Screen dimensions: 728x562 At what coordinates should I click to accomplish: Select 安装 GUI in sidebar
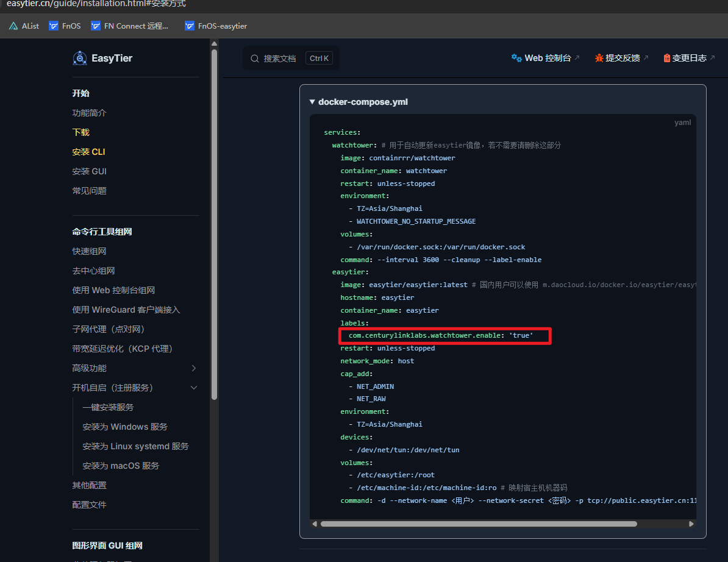tap(89, 171)
